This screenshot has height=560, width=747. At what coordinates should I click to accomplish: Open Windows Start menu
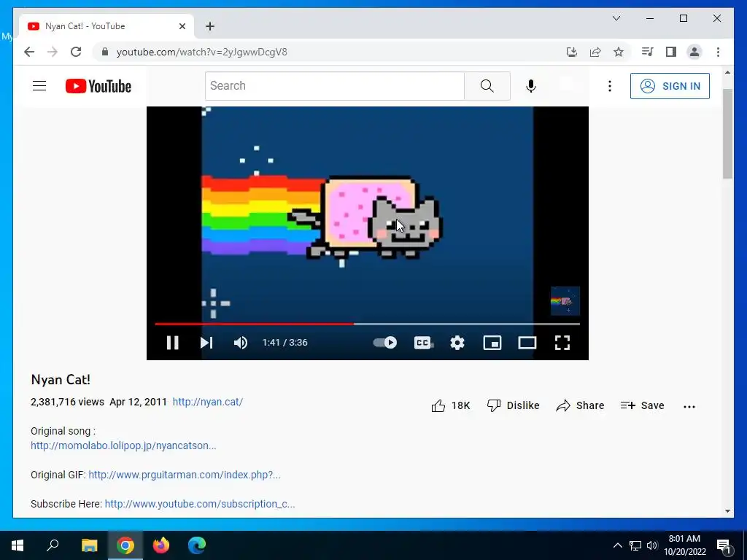18,545
